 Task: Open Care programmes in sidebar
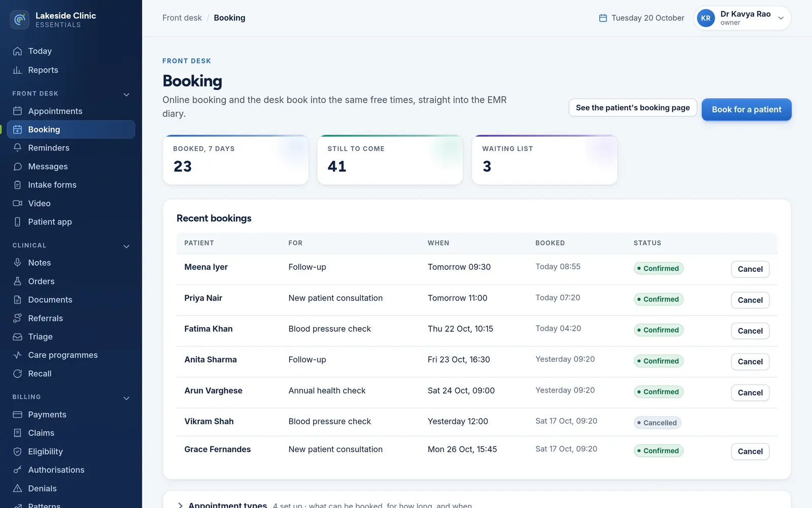click(71, 355)
